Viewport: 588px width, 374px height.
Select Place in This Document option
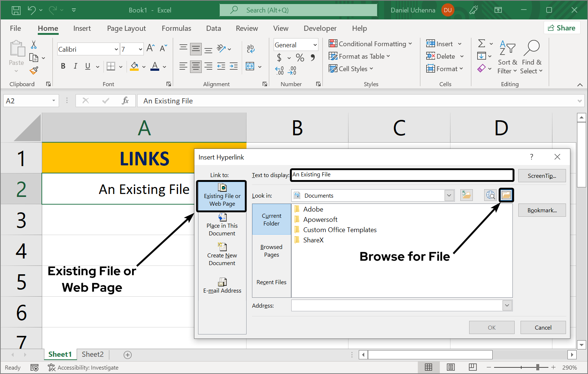click(x=222, y=225)
